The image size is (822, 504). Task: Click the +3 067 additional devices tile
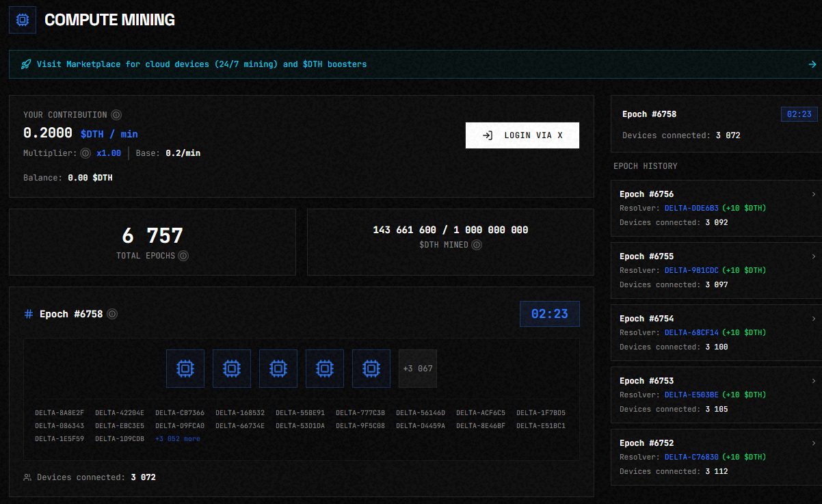pos(417,369)
